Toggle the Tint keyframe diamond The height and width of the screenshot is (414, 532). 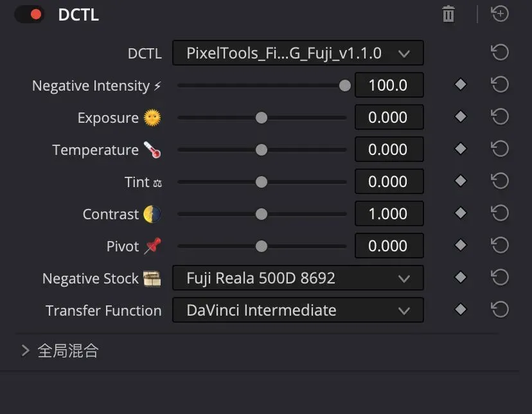(461, 181)
